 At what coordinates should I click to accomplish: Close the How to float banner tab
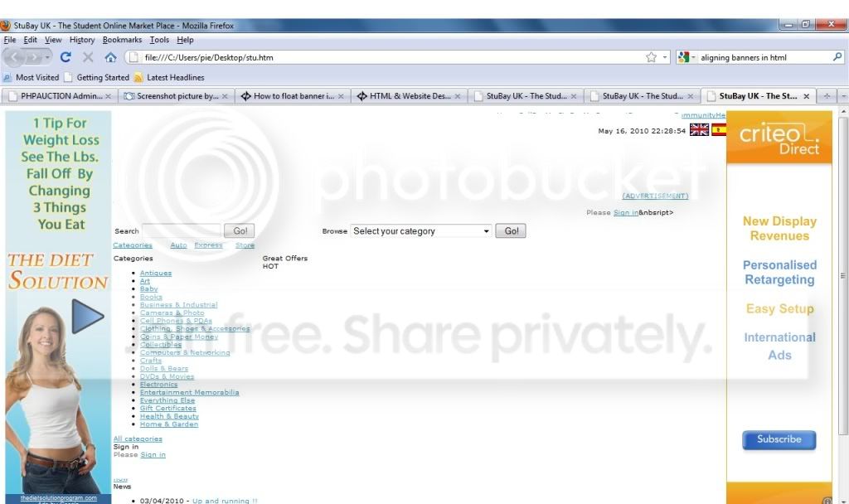341,96
